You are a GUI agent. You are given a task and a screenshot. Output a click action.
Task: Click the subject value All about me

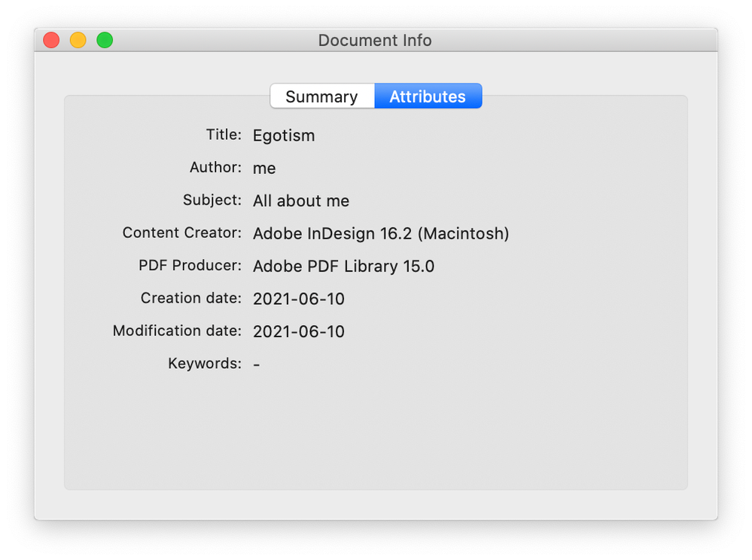click(301, 201)
